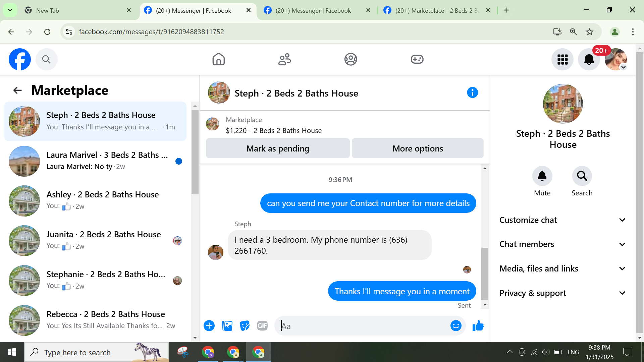Open Steph's avatar beside her message
Screen dimensions: 644x362
[215, 252]
